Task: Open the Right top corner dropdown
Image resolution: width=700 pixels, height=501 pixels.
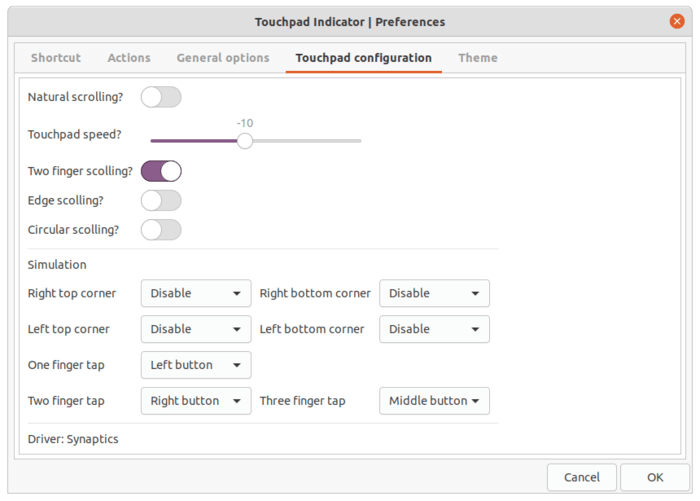Action: [196, 293]
